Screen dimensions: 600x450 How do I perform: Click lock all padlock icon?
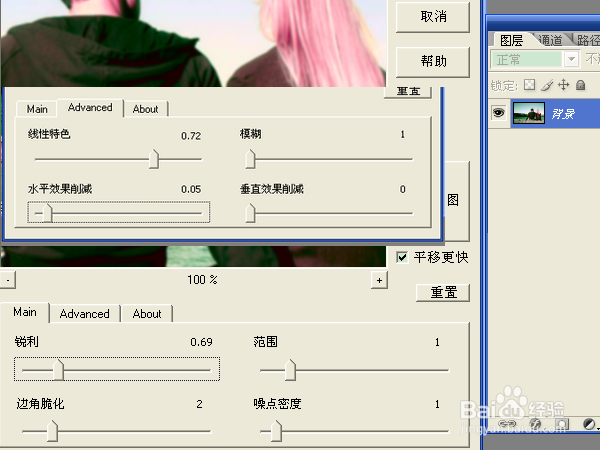coord(580,85)
